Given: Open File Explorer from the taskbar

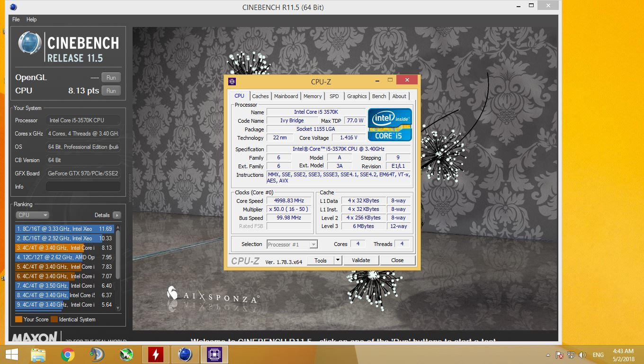Looking at the screenshot, I should click(x=38, y=355).
